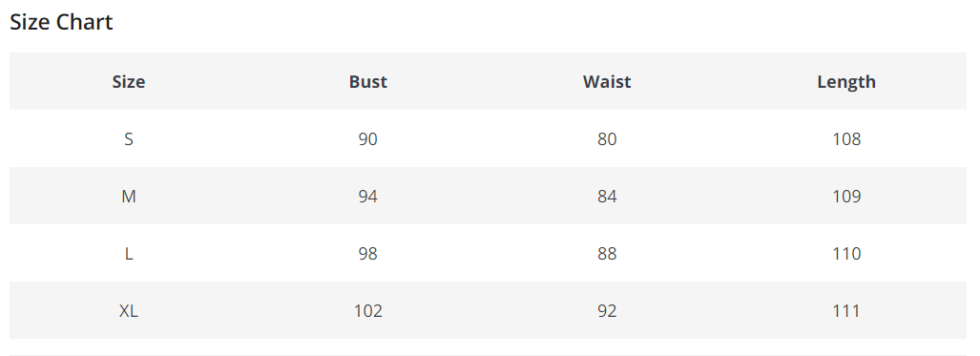Select bust value 102
The height and width of the screenshot is (356, 980).
pyautogui.click(x=368, y=311)
